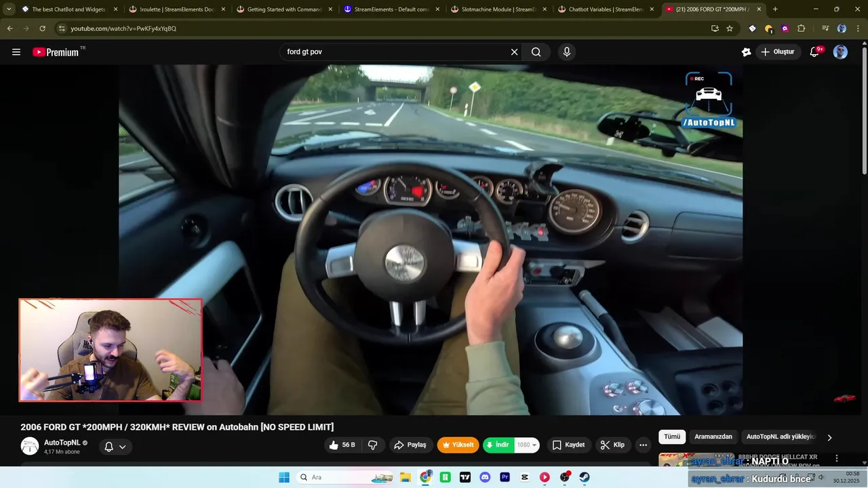
Task: Like the video showing 56 B
Action: [342, 445]
